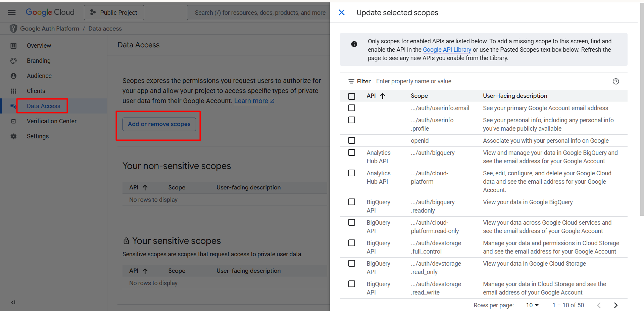Open the Google API Library link
Image resolution: width=644 pixels, height=311 pixels.
(x=447, y=50)
